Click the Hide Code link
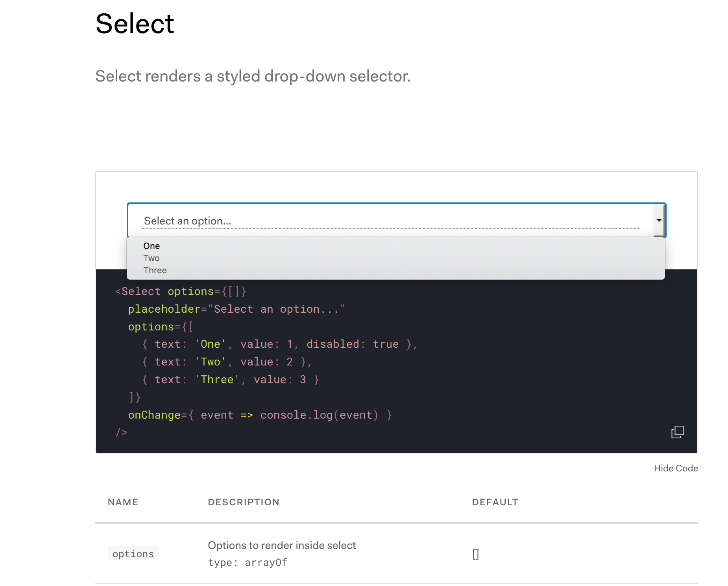The height and width of the screenshot is (586, 728). 675,468
